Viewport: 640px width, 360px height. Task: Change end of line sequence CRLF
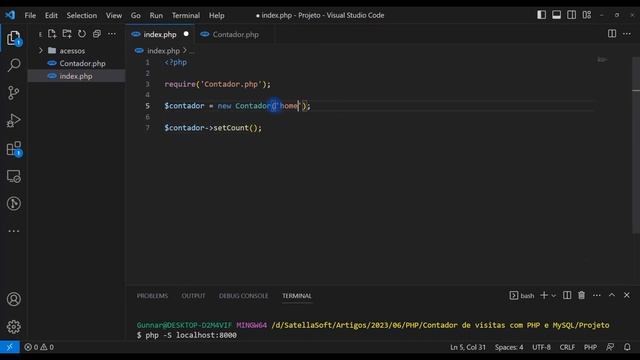click(567, 347)
